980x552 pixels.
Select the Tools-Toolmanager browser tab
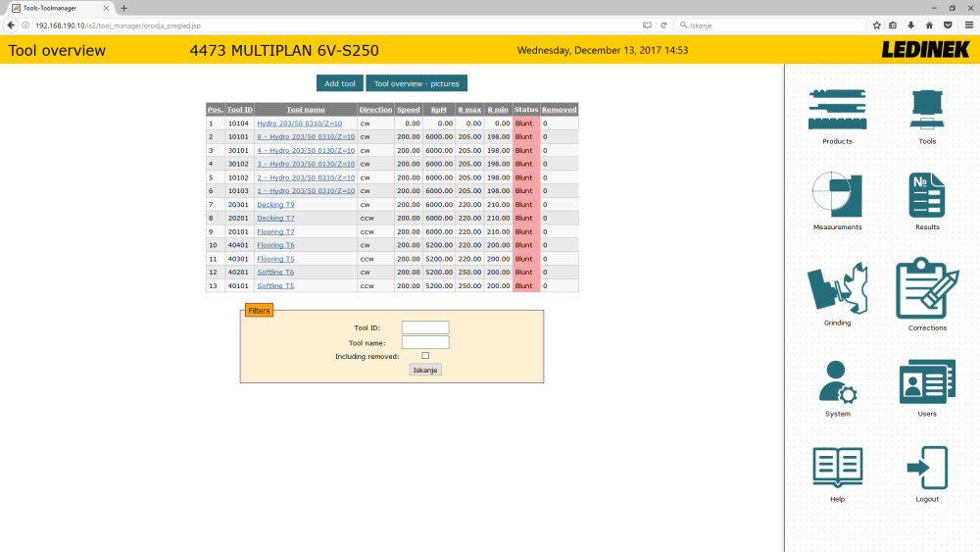60,8
